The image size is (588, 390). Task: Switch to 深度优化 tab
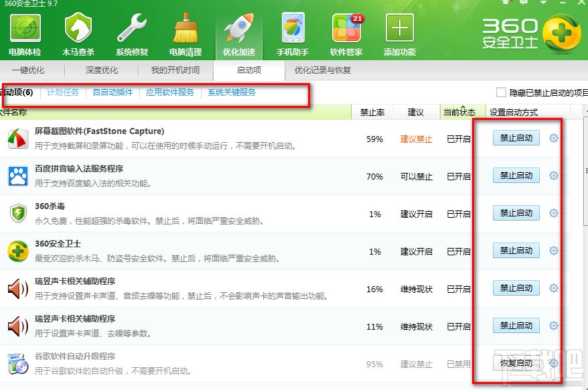tap(101, 70)
